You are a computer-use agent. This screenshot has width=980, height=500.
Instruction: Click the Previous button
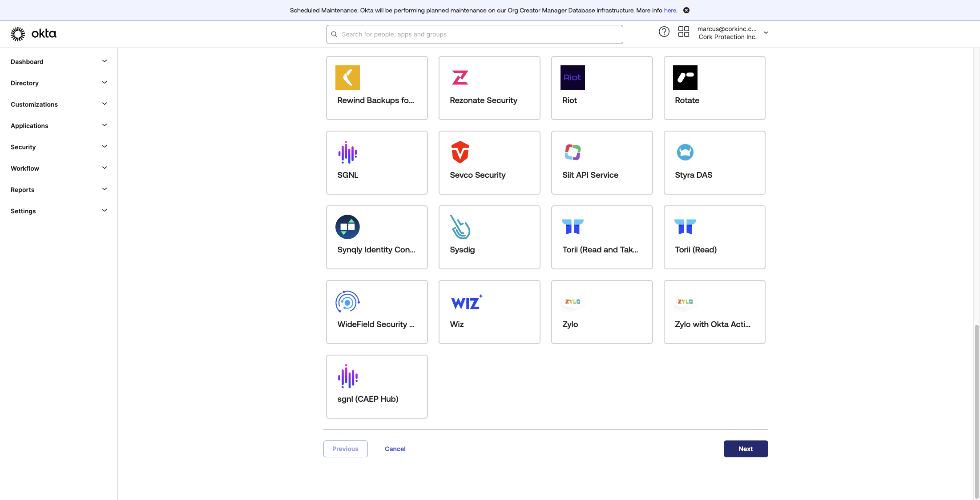(345, 449)
